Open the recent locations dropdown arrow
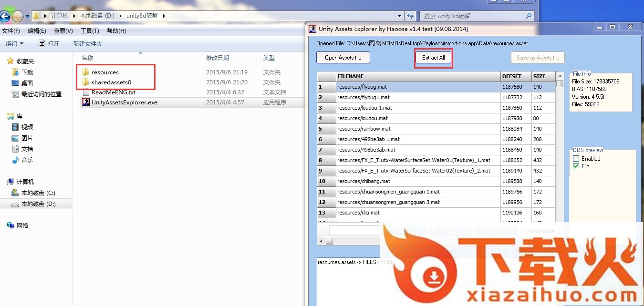Image resolution: width=644 pixels, height=306 pixels. pyautogui.click(x=27, y=17)
